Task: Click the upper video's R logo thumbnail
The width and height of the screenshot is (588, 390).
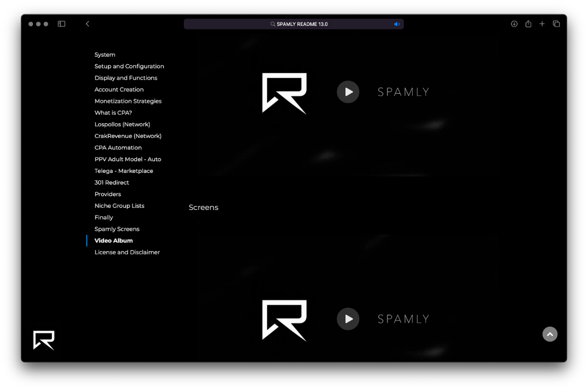Action: (284, 93)
